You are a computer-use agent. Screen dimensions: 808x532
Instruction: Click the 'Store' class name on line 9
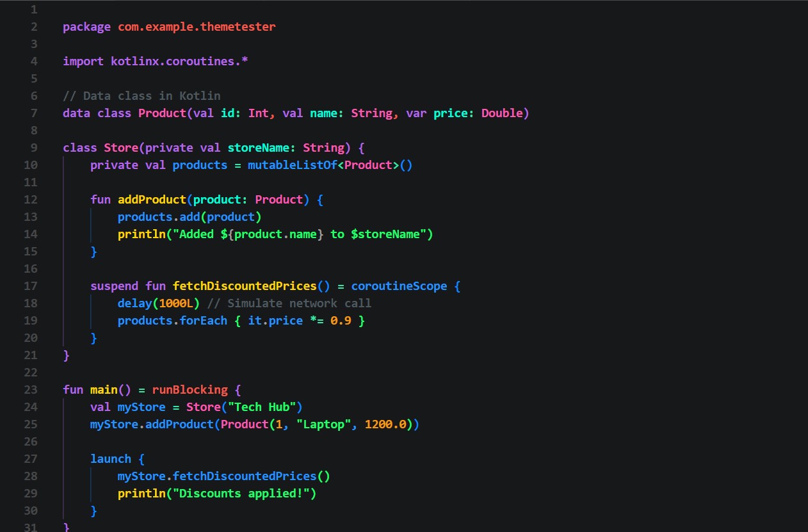tap(121, 148)
